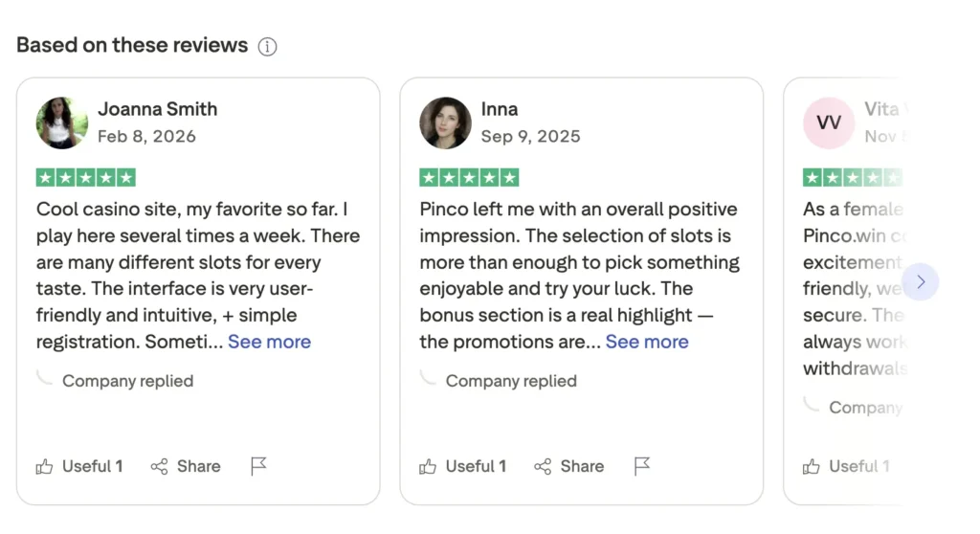Click the share icon on Inna's review
Image resolution: width=980 pixels, height=534 pixels.
pyautogui.click(x=543, y=467)
